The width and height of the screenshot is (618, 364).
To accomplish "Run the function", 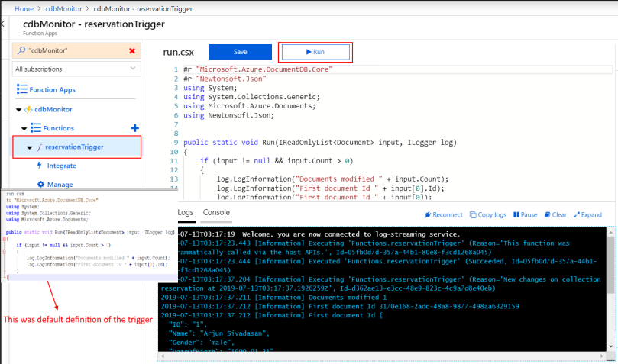I will [x=315, y=52].
